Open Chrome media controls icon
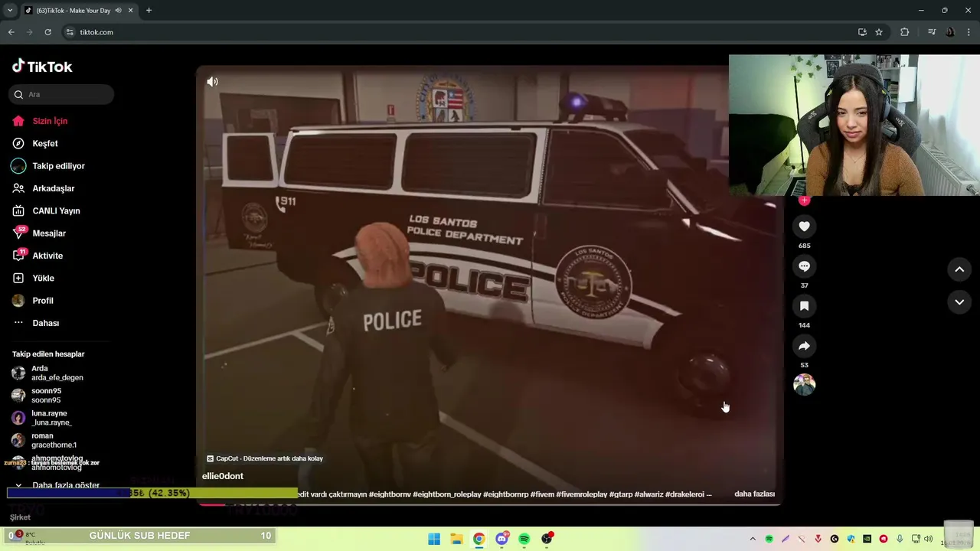The width and height of the screenshot is (980, 551). tap(932, 32)
